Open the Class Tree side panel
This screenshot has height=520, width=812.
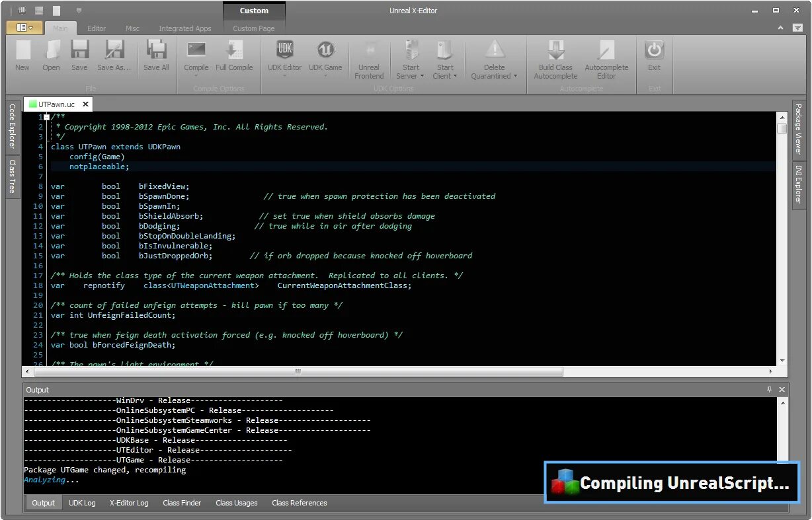pos(13,177)
